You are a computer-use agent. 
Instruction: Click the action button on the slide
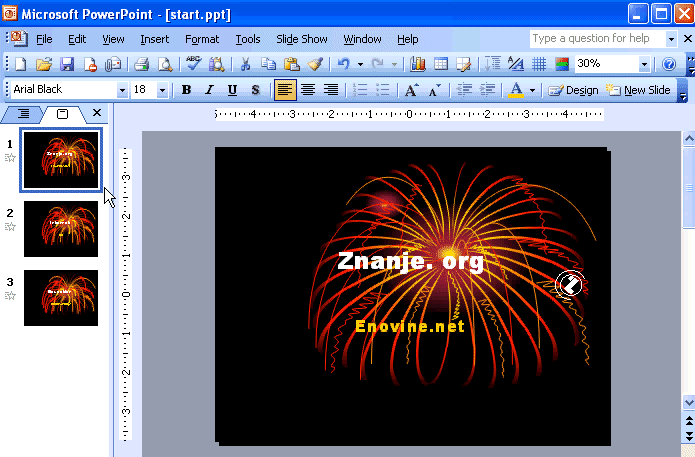[x=570, y=284]
